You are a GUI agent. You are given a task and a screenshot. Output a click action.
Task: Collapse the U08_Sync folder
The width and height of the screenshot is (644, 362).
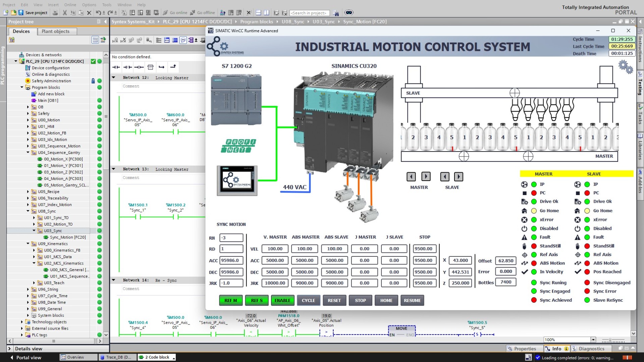28,212
